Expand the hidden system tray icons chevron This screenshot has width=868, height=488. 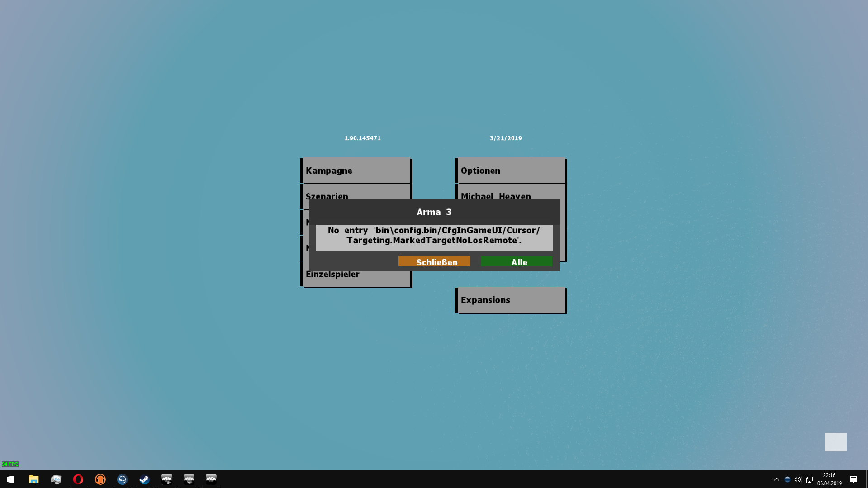[777, 479]
